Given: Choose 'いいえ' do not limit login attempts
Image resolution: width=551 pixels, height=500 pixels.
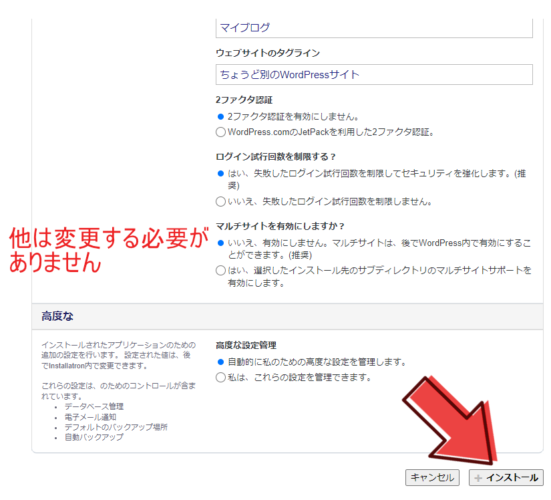Looking at the screenshot, I should (x=220, y=202).
